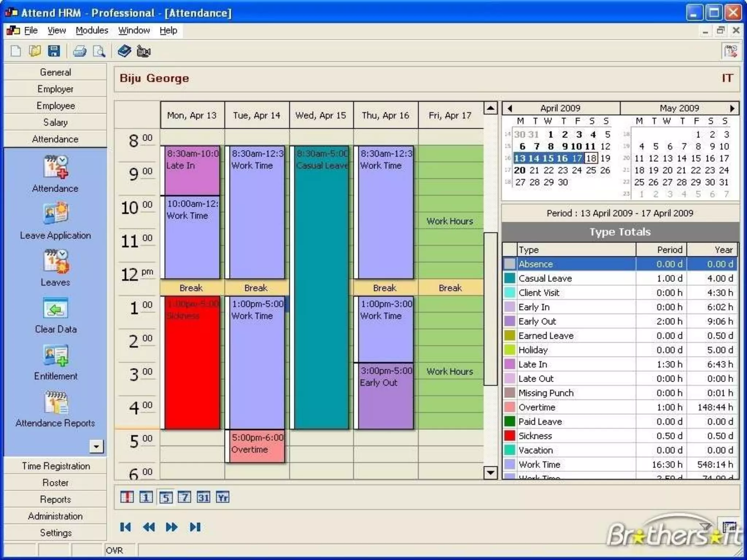Open the Attendance Reports sidebar icon
This screenshot has height=560, width=747.
coord(55,402)
